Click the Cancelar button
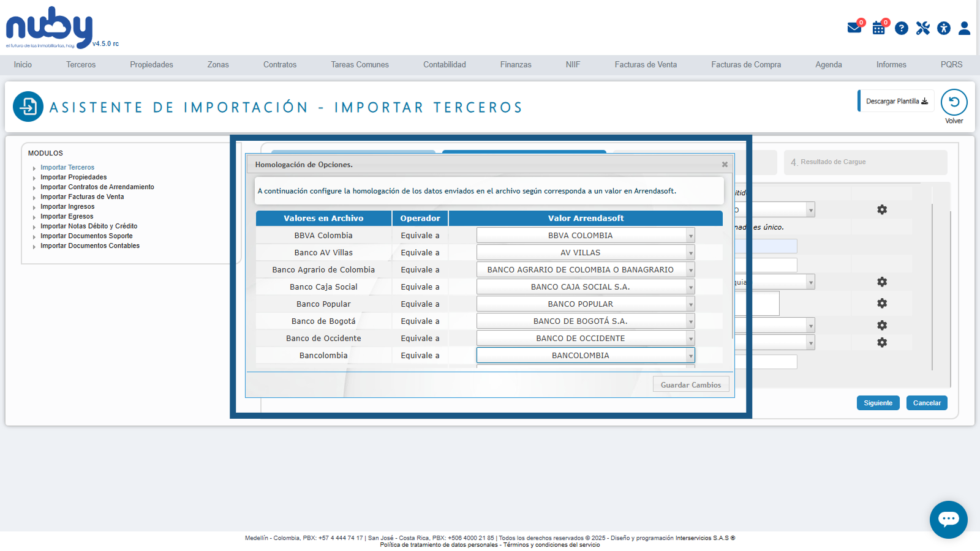The image size is (980, 551). click(x=927, y=403)
